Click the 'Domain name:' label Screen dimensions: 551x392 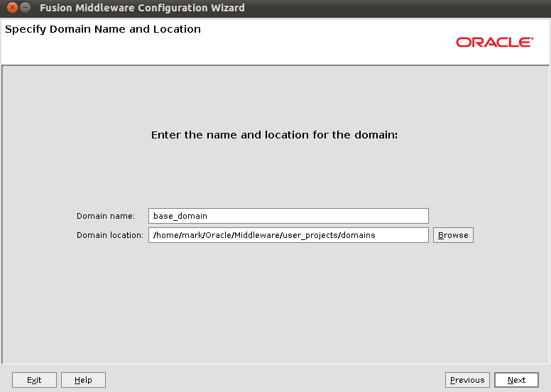tap(106, 216)
